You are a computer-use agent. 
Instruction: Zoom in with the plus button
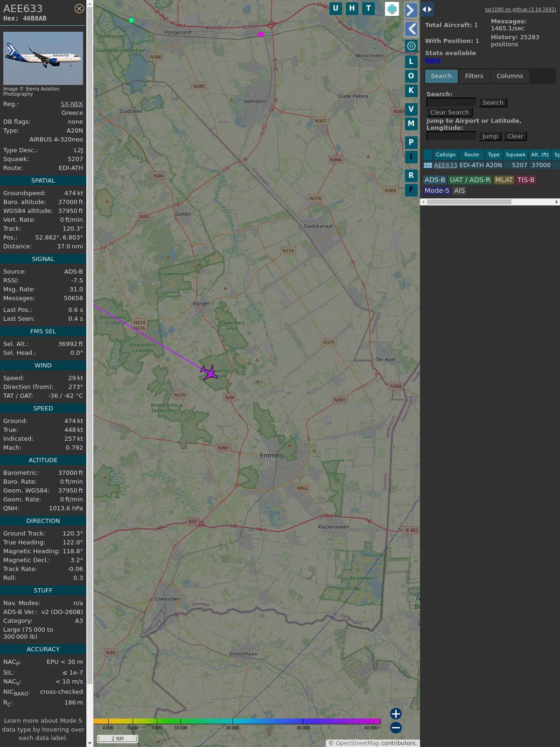(x=396, y=713)
